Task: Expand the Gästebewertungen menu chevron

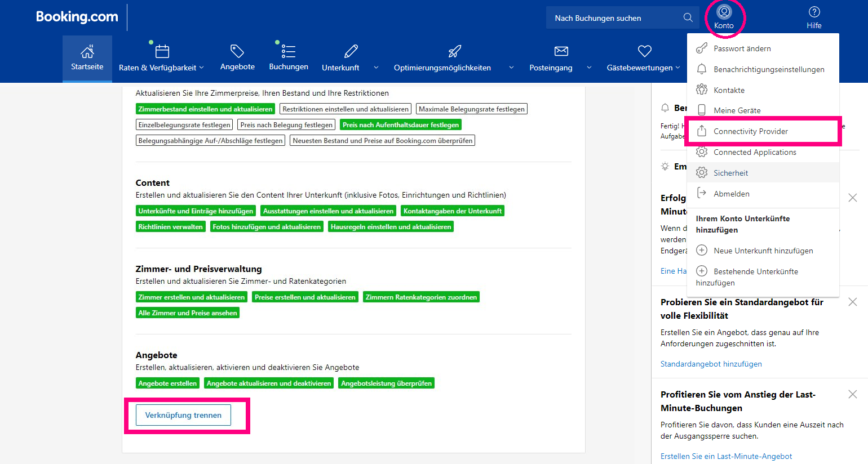Action: coord(677,68)
